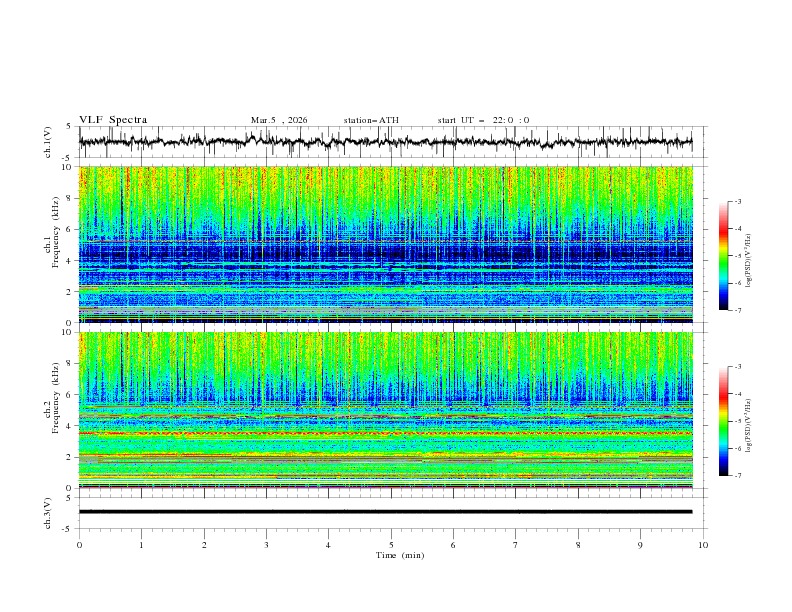
Task: Click the date label 'Mar.5 , 2026'
Action: click(x=279, y=120)
